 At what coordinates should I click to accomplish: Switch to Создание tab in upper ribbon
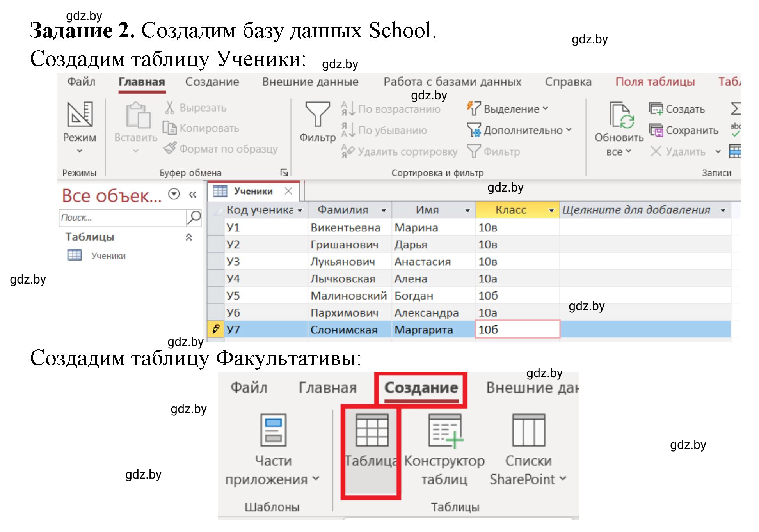point(212,82)
